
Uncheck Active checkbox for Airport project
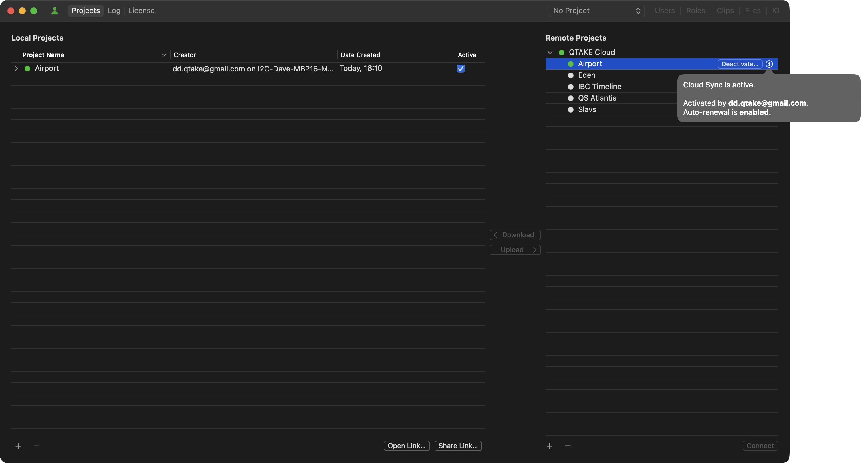coord(461,69)
